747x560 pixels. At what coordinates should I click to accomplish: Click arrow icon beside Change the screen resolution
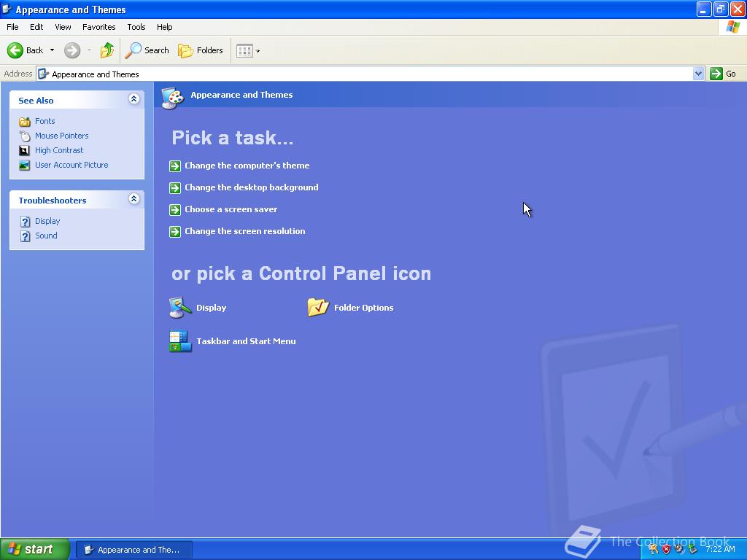coord(175,231)
